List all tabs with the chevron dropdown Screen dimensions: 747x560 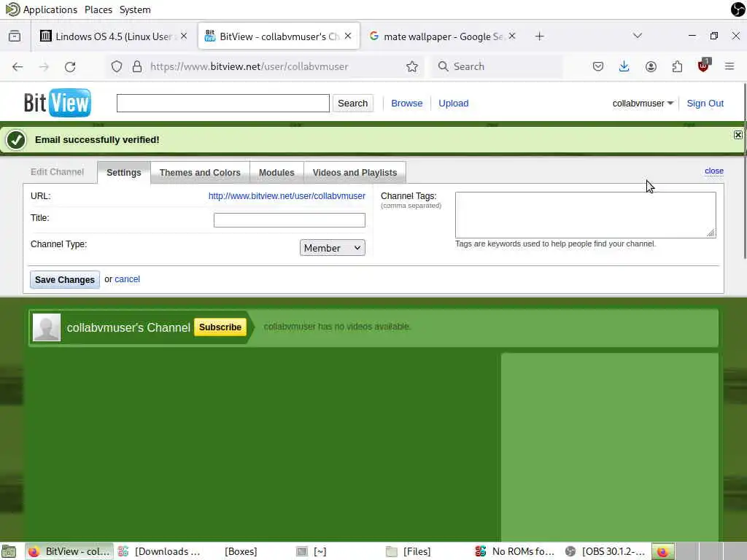click(x=638, y=36)
